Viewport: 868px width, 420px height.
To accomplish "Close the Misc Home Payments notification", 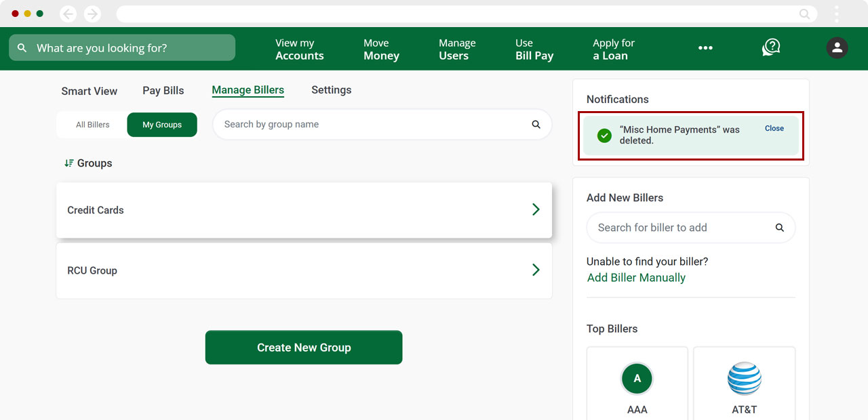I will (x=774, y=128).
